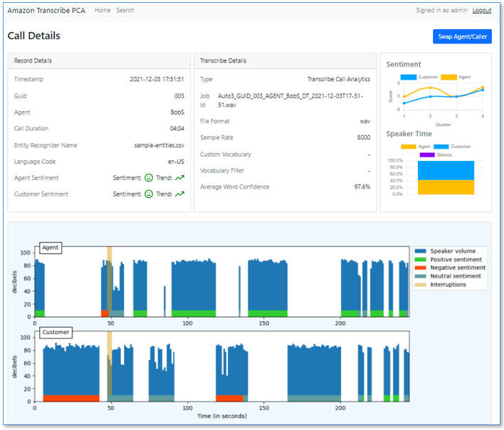
Task: Toggle Agent series in Speaker Time legend
Action: click(x=415, y=147)
